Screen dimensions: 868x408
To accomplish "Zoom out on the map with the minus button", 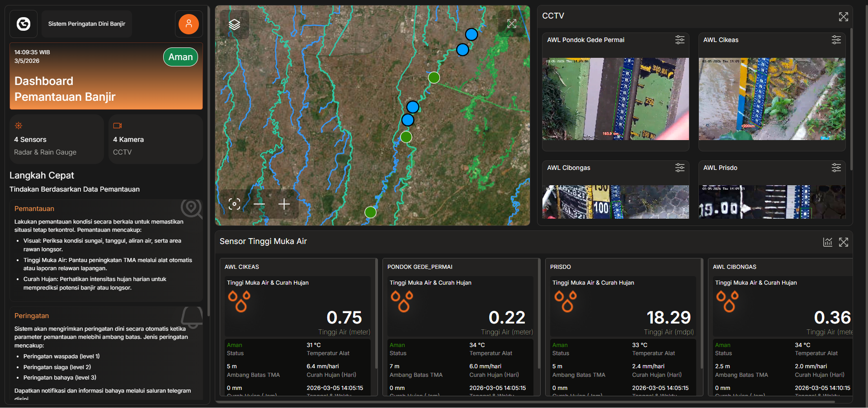I will [x=259, y=204].
